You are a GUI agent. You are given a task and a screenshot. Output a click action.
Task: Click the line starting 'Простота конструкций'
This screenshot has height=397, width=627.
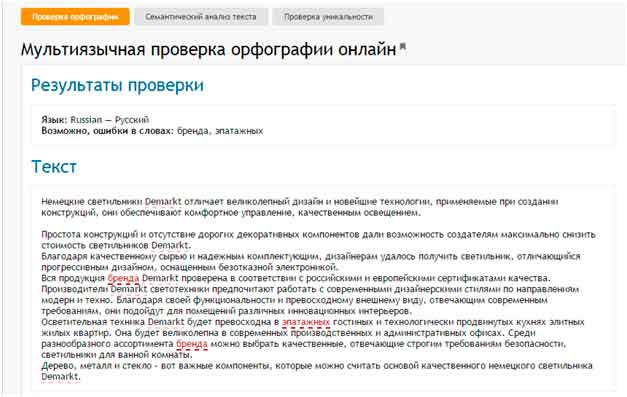pos(318,234)
